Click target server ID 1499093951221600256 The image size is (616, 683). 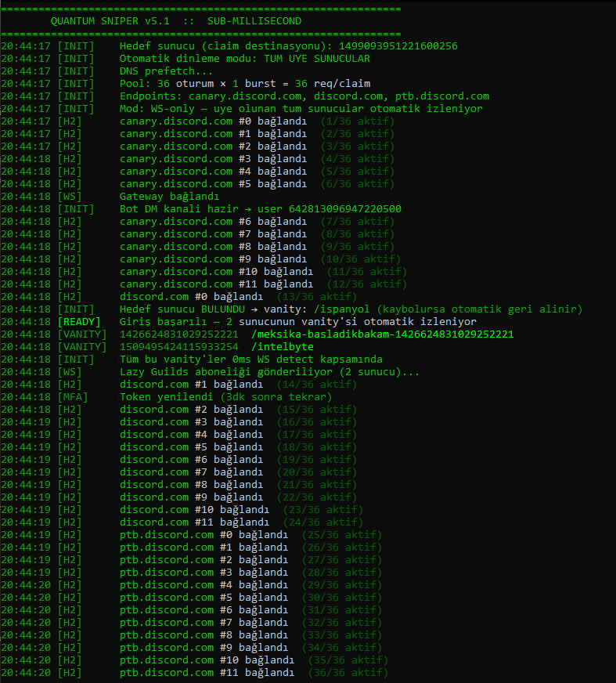tap(398, 46)
